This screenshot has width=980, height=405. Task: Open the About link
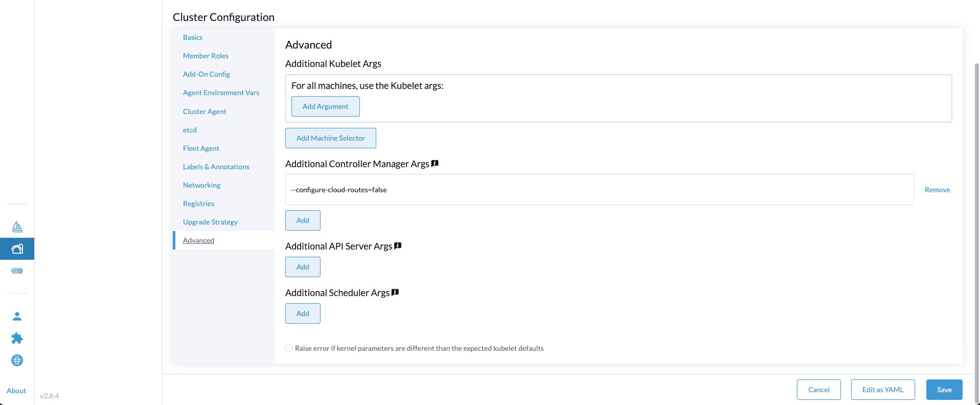(x=16, y=391)
